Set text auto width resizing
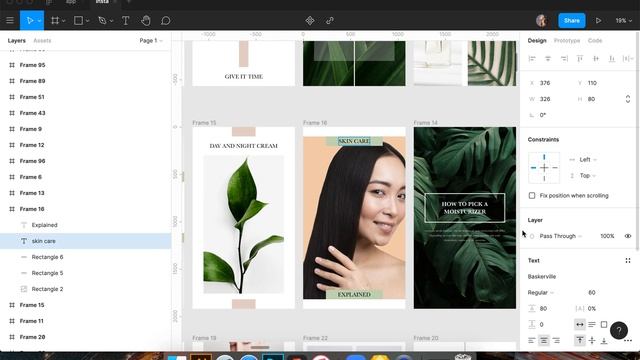 [x=580, y=324]
